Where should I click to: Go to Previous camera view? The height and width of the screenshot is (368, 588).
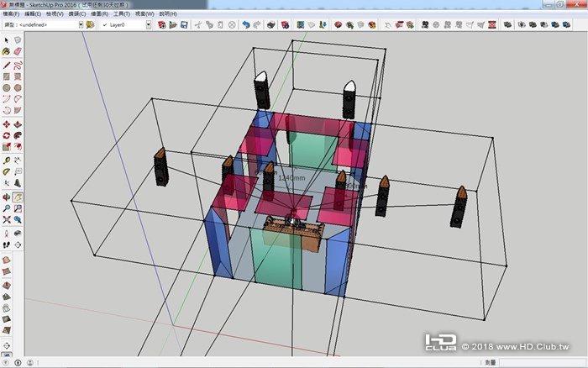tap(18, 220)
